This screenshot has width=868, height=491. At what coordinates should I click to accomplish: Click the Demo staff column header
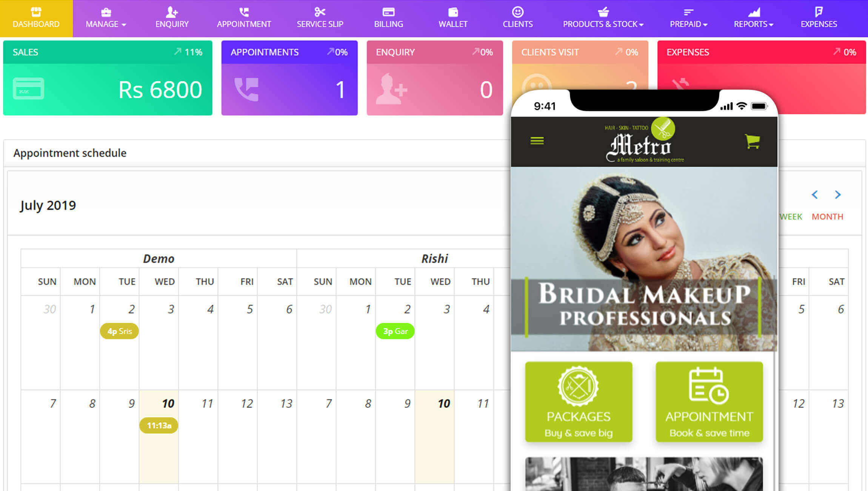[x=159, y=259]
